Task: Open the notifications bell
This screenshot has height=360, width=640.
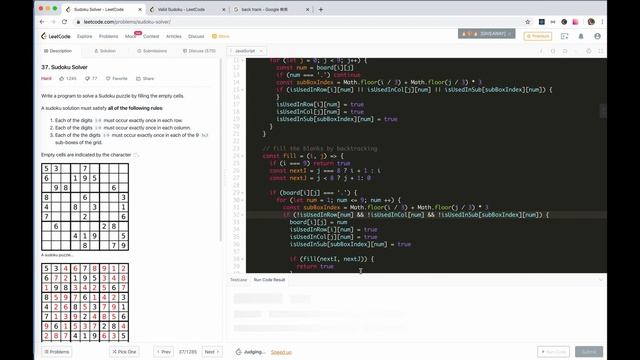Action: coord(581,36)
